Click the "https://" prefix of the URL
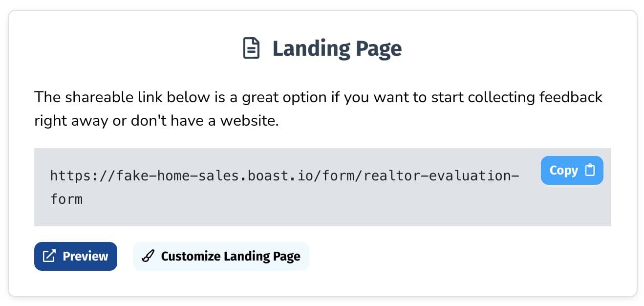 (x=81, y=175)
